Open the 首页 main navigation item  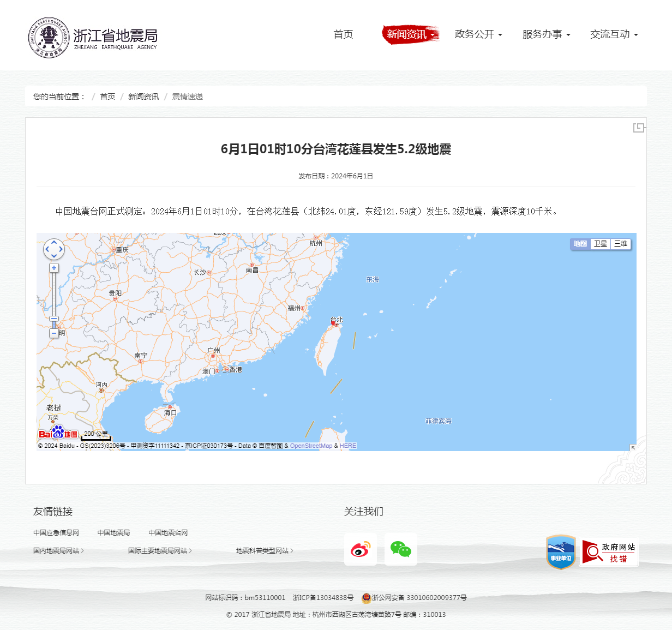point(343,34)
